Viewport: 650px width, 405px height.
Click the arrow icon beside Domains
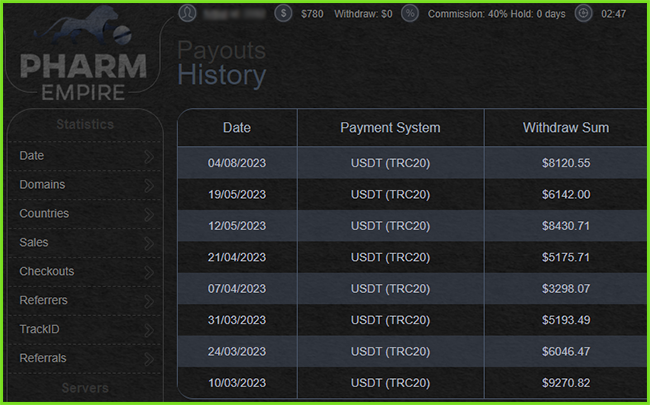point(148,185)
